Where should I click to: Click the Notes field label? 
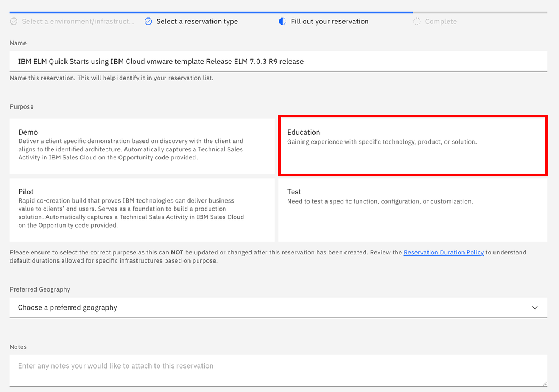coord(18,347)
